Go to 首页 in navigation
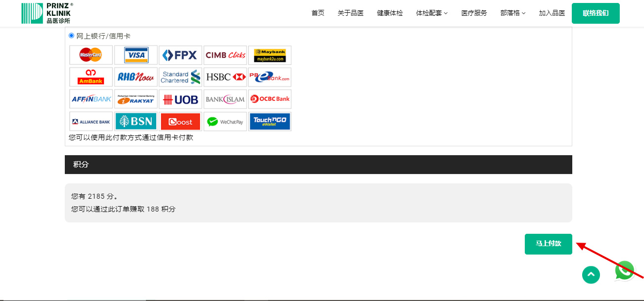 coord(318,13)
